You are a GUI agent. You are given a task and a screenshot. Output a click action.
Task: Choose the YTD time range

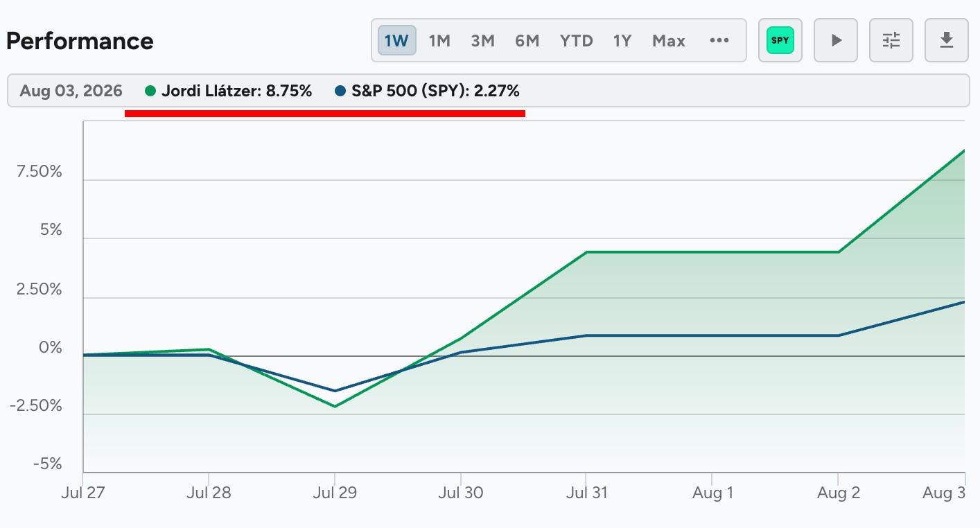[x=577, y=41]
